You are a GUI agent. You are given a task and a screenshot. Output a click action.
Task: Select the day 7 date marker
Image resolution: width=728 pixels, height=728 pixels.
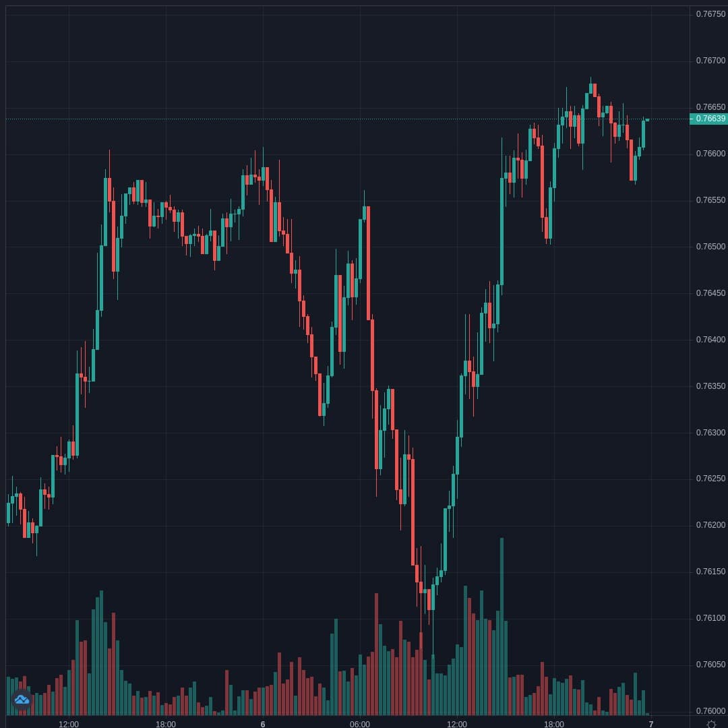651,725
